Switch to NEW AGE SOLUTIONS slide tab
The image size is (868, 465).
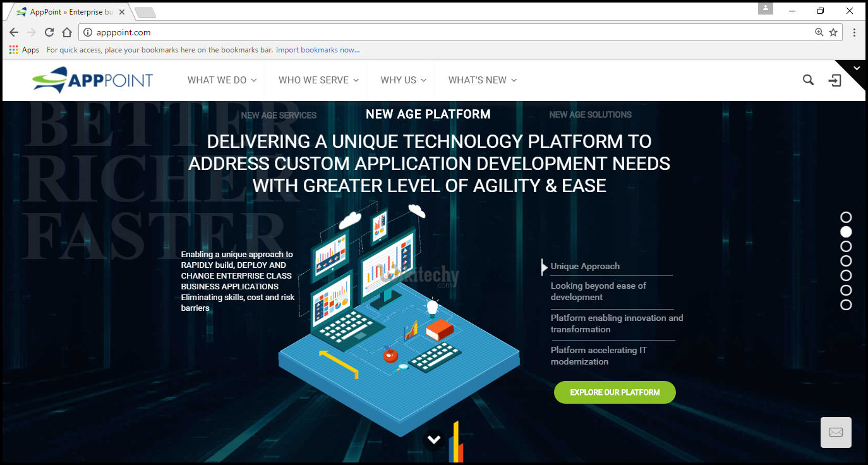tap(590, 114)
